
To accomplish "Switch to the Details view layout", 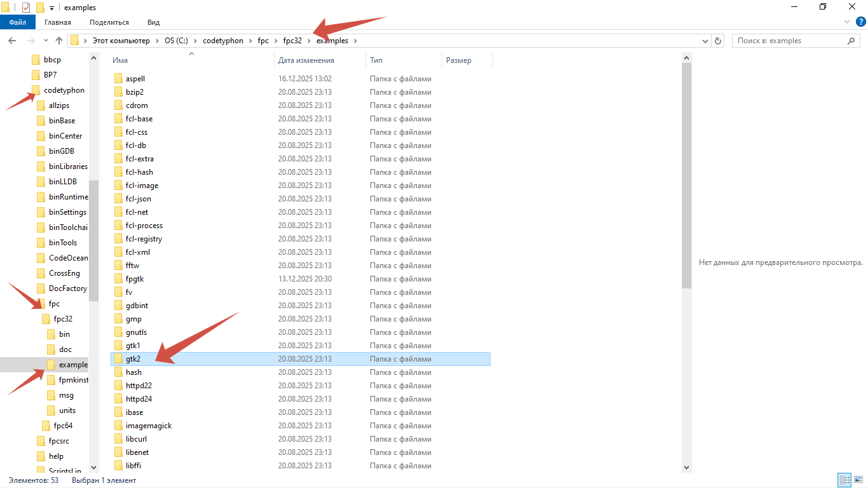I will pyautogui.click(x=844, y=480).
